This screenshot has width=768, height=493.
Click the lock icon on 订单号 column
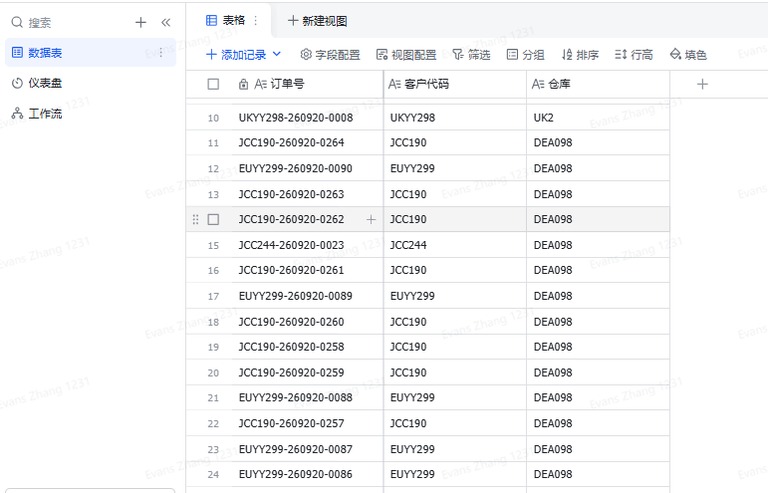click(243, 84)
